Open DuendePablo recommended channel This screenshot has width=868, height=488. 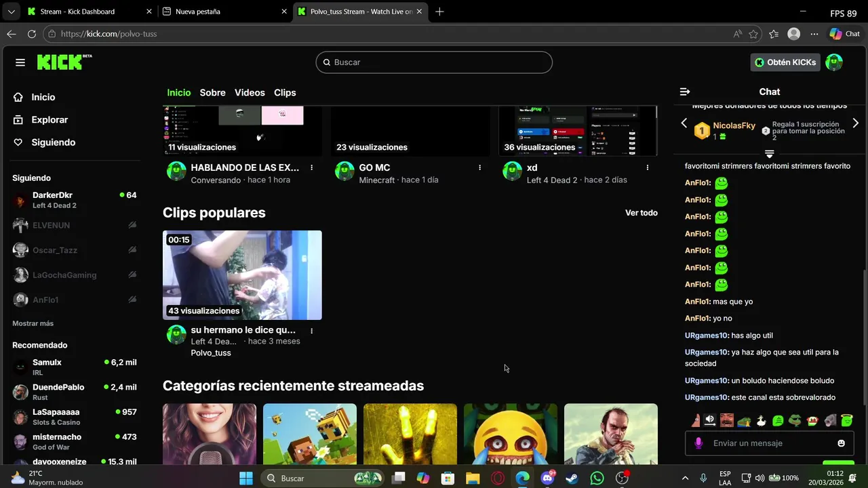(x=75, y=392)
